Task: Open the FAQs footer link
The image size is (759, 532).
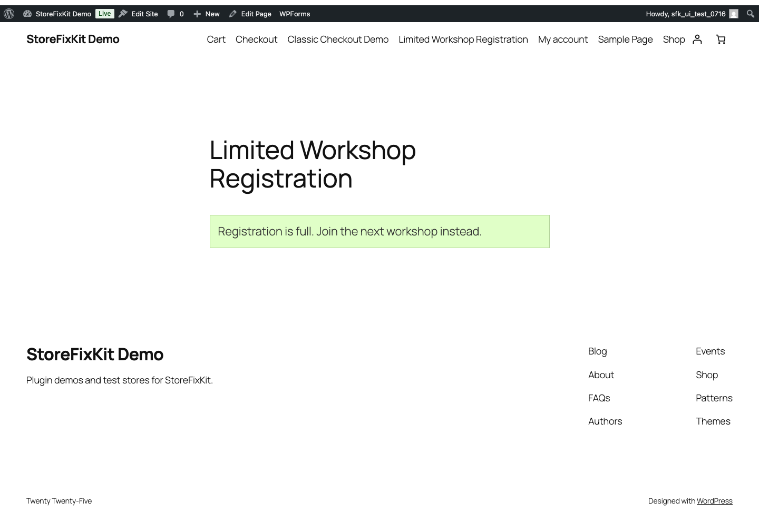Action: point(599,398)
